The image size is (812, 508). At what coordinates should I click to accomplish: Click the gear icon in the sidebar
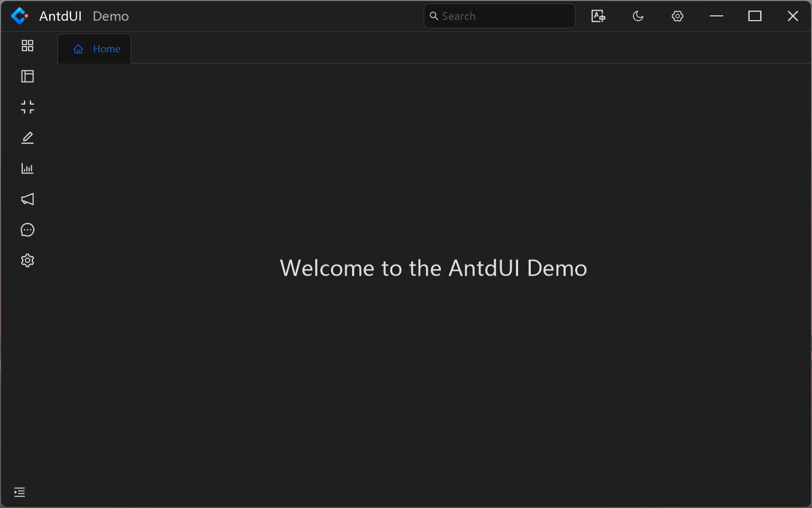(x=27, y=260)
